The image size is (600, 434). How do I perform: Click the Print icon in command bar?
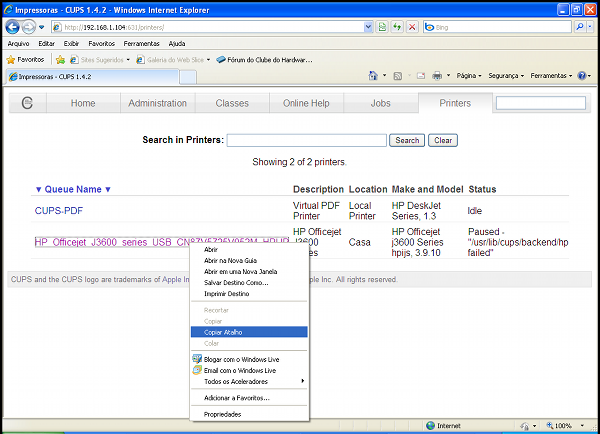[437, 76]
